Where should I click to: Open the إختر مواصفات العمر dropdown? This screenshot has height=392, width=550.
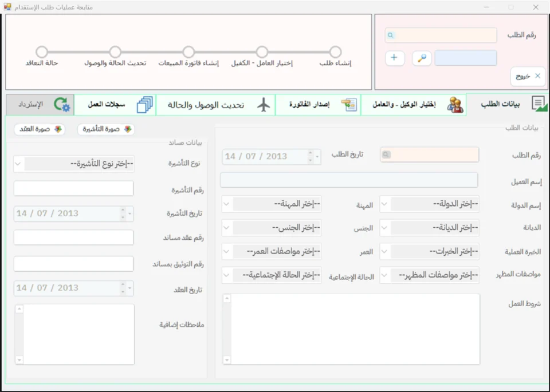coord(272,252)
